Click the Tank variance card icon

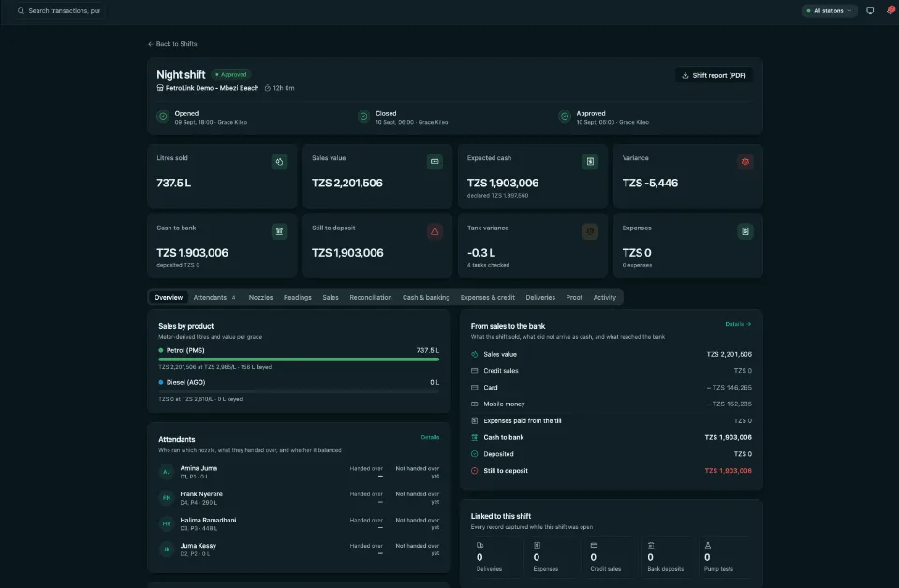[590, 231]
